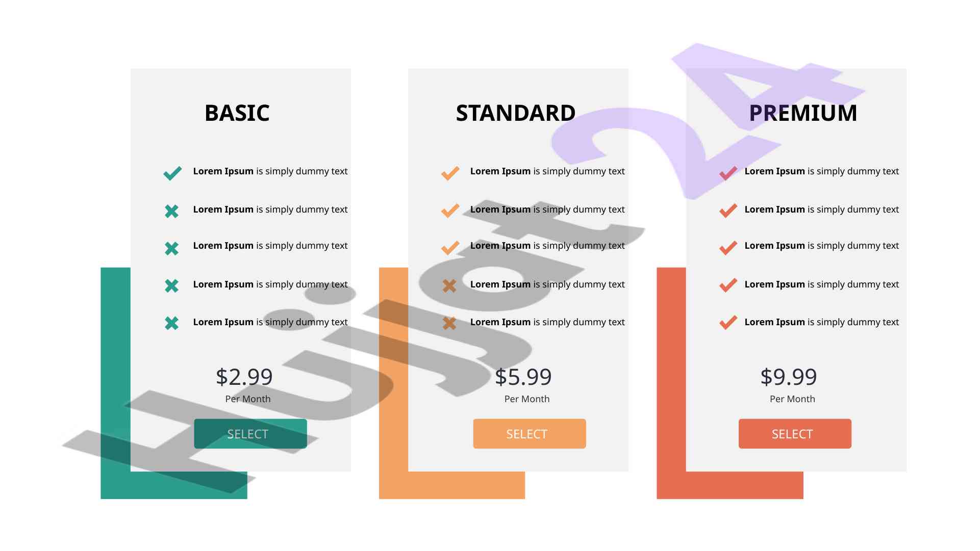Image resolution: width=980 pixels, height=551 pixels.
Task: Click the green L-shaped accent behind BASIC
Action: click(115, 382)
